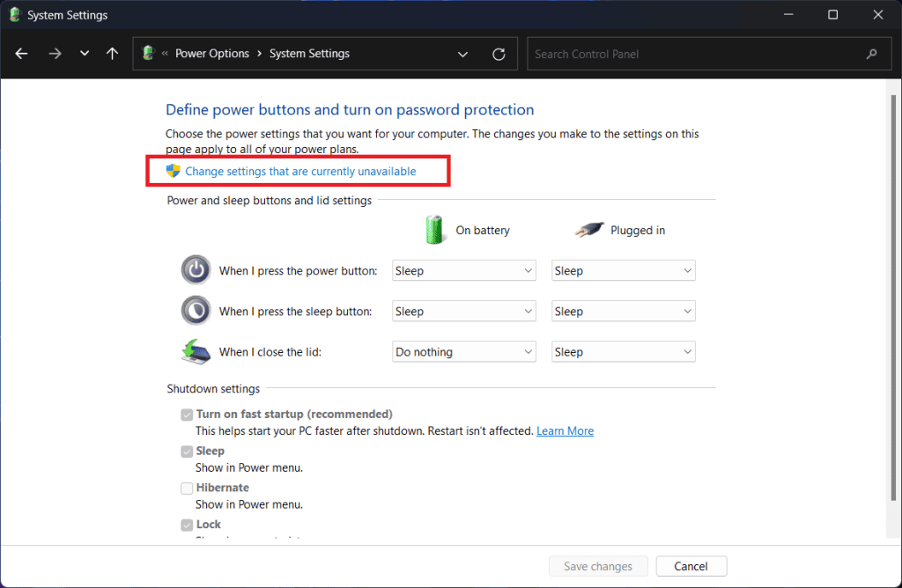Uncheck Turn on fast startup
The height and width of the screenshot is (588, 902).
[x=187, y=414]
